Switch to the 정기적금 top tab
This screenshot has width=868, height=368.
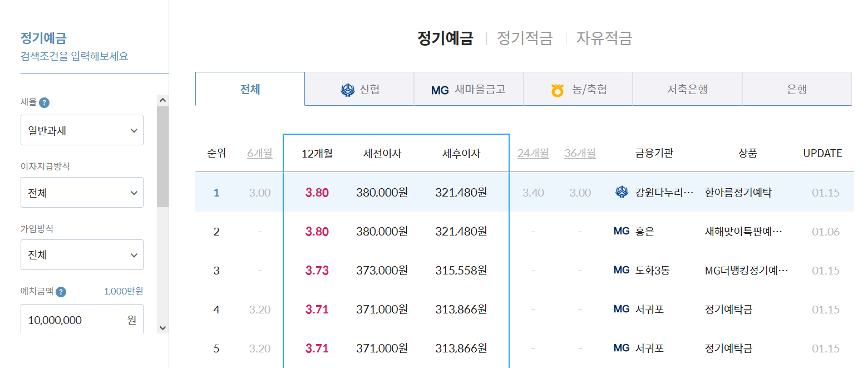coord(525,38)
